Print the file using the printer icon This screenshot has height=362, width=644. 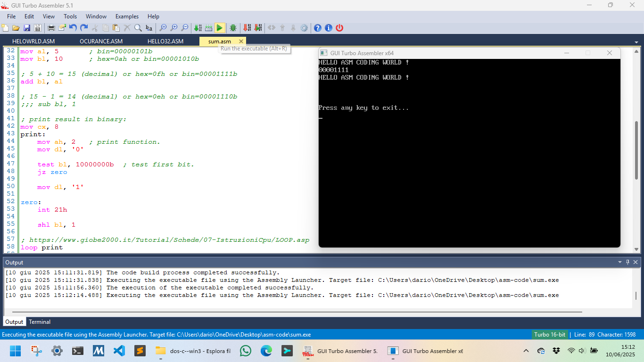(x=51, y=28)
